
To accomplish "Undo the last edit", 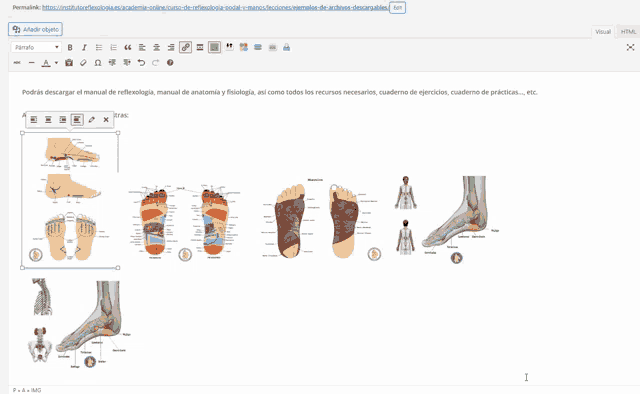I will pos(141,62).
